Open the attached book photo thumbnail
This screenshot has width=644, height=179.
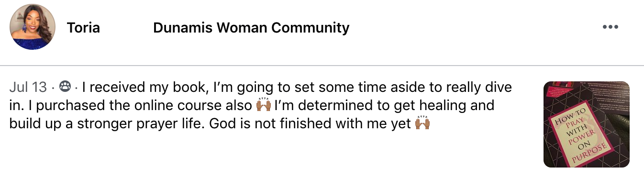click(587, 124)
